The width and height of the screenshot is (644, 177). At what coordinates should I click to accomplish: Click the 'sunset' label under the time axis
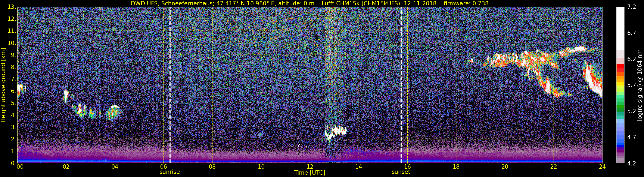[x=401, y=172]
